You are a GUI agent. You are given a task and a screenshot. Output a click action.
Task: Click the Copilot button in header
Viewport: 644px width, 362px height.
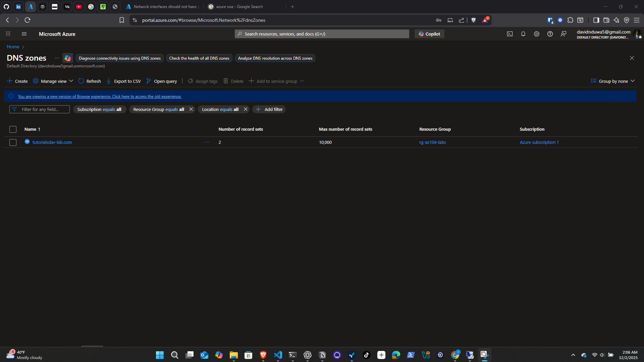(429, 34)
